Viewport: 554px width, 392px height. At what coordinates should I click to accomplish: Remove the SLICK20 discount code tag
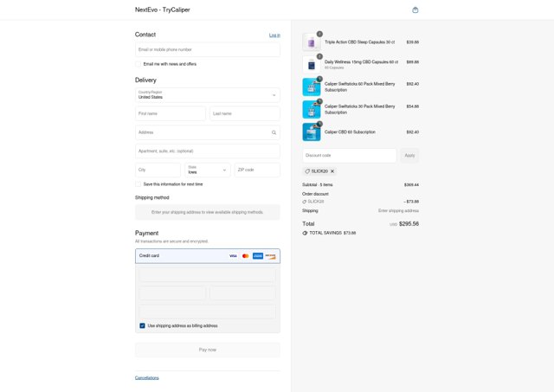coord(332,171)
